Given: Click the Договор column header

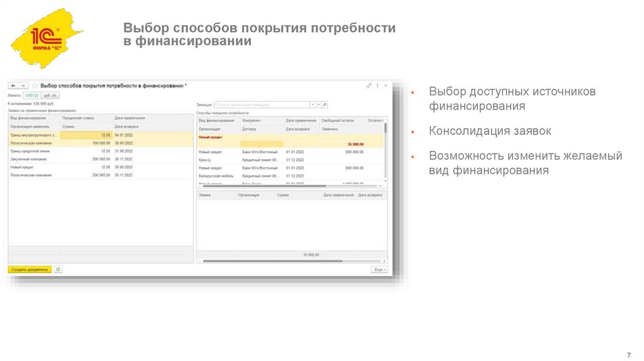Looking at the screenshot, I should (x=262, y=129).
